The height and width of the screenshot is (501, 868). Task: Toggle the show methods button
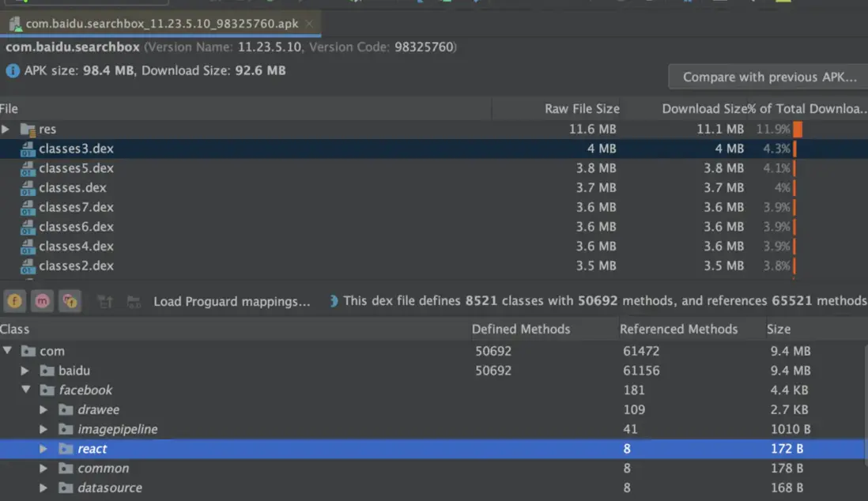pyautogui.click(x=42, y=300)
